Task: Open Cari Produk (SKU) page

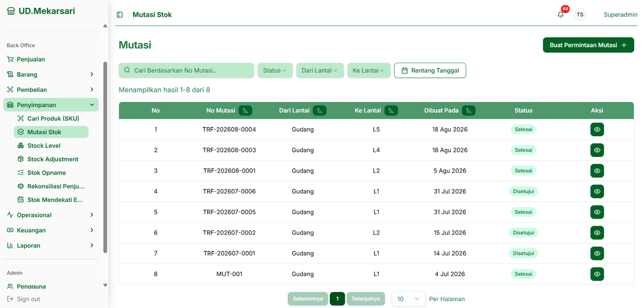Action: click(x=51, y=119)
